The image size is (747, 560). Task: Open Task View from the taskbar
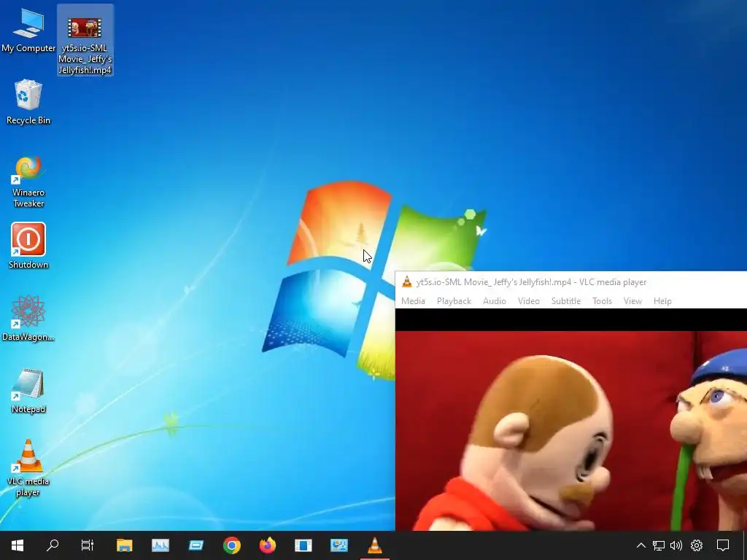(88, 545)
